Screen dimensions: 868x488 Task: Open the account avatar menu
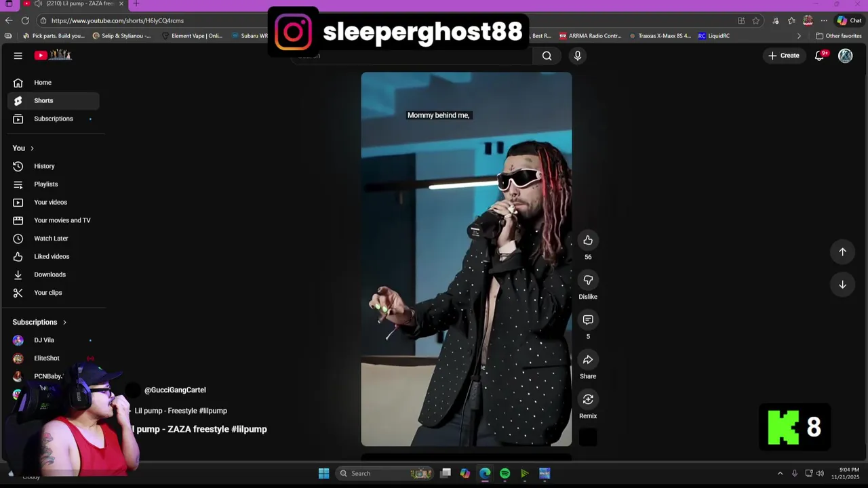tap(845, 56)
